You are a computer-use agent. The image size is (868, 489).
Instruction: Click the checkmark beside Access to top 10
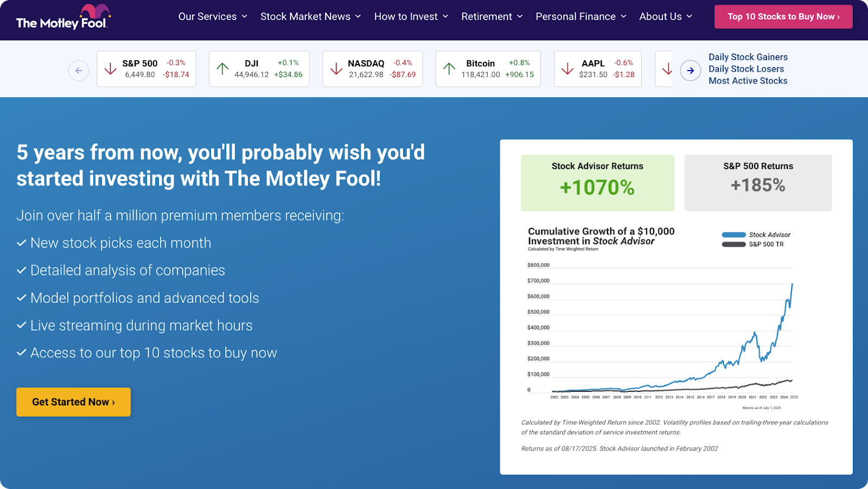click(22, 353)
